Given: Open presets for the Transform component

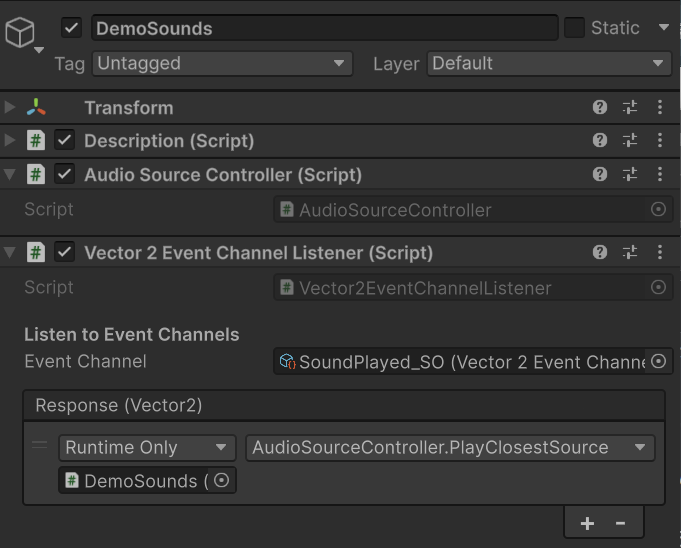Looking at the screenshot, I should point(630,107).
